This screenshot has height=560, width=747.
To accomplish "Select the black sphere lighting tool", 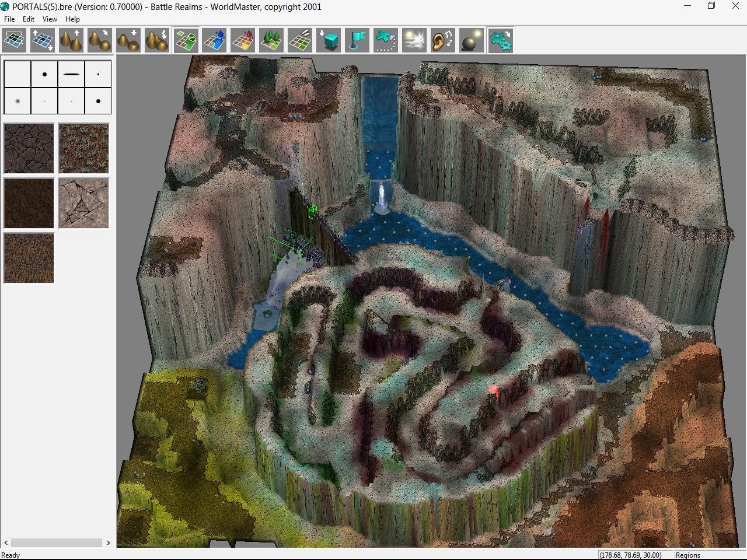I will tap(472, 41).
